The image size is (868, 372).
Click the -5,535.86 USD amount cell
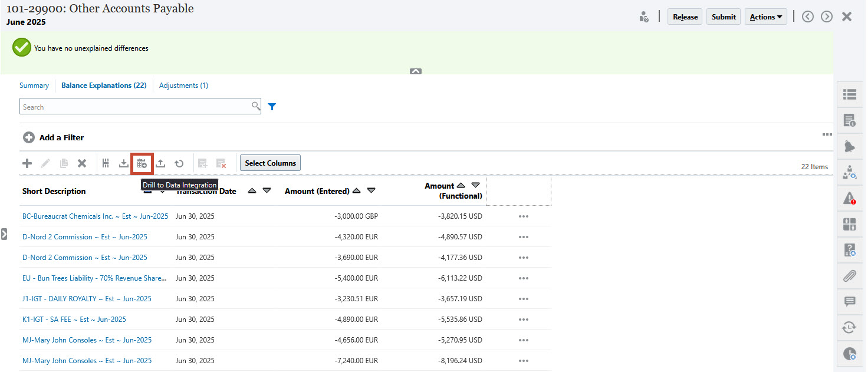[460, 320]
